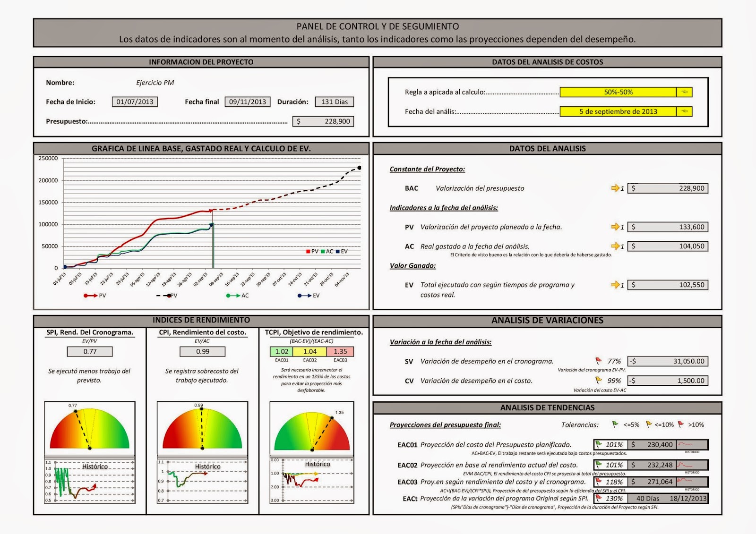The height and width of the screenshot is (534, 756).
Task: Click the EAC01 percentage 101%
Action: tap(614, 444)
